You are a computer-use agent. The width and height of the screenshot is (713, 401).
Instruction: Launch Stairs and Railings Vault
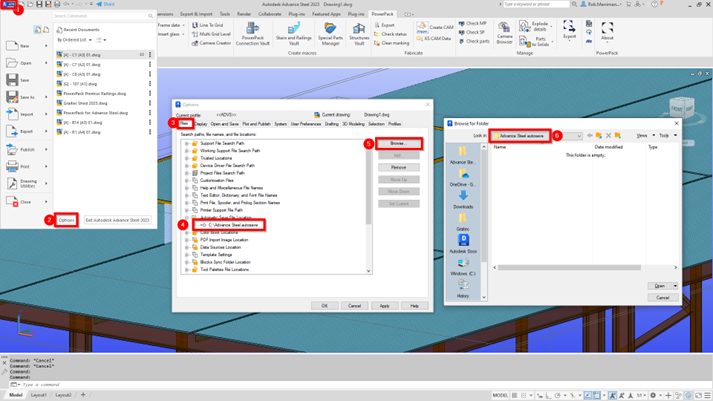(x=294, y=33)
